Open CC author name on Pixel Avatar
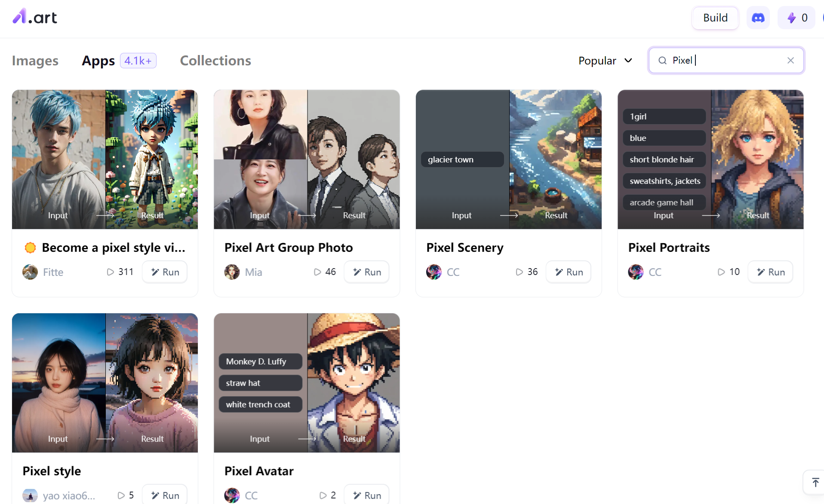This screenshot has height=504, width=824. pyautogui.click(x=251, y=496)
